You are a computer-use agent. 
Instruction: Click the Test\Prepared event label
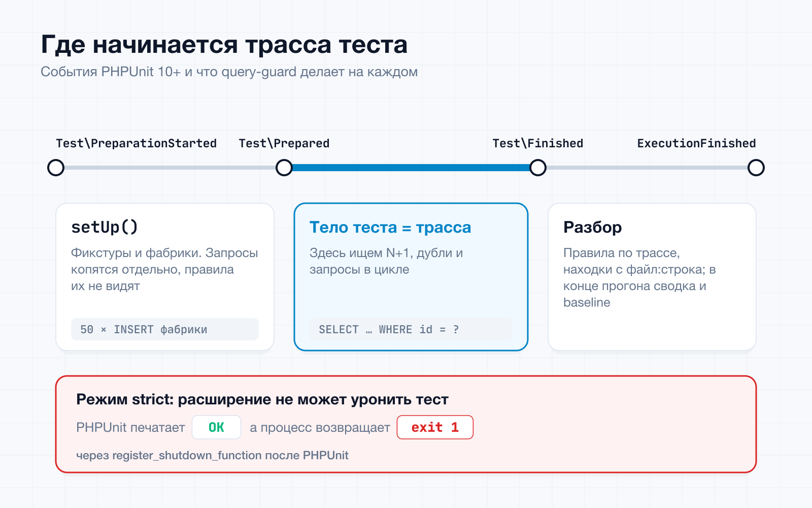(284, 143)
